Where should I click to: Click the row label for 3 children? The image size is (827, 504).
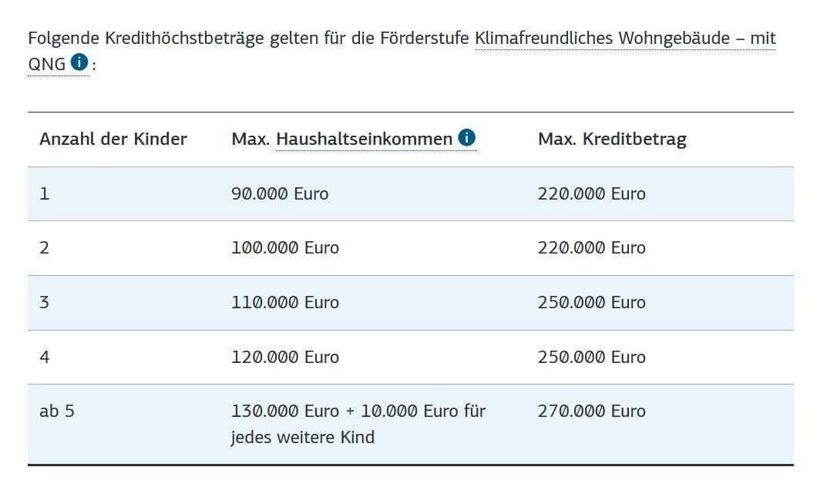point(44,303)
